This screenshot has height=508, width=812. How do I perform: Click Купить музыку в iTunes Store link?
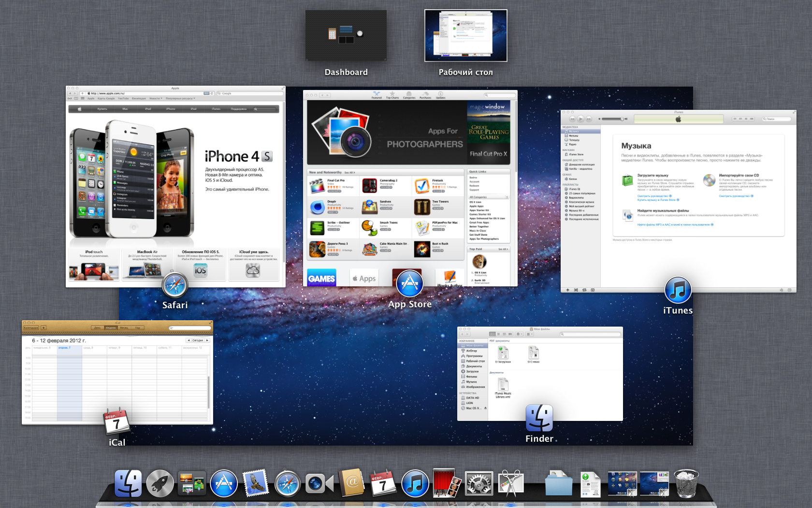coord(658,200)
